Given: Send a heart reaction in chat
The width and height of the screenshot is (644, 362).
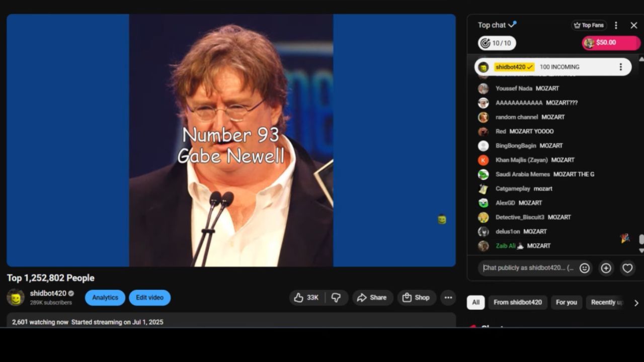Looking at the screenshot, I should click(627, 268).
